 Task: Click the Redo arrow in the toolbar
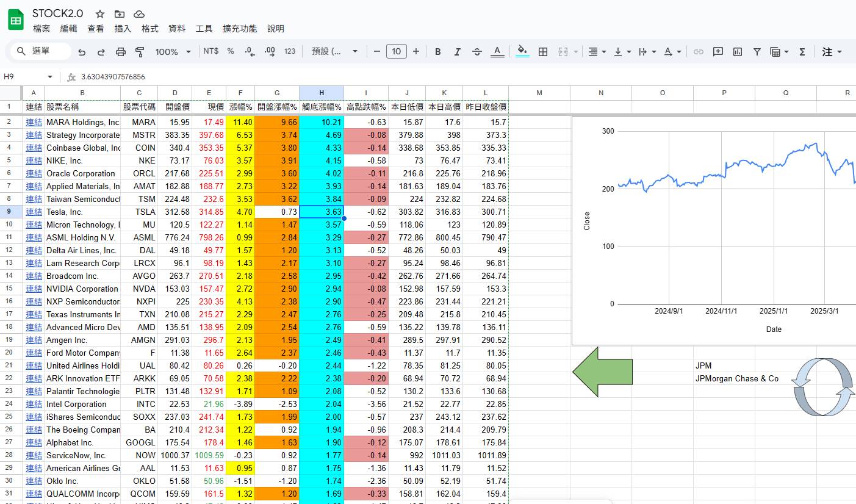click(x=101, y=52)
